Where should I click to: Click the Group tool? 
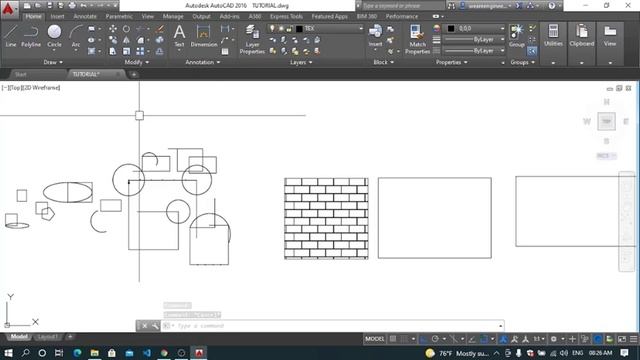(x=517, y=36)
